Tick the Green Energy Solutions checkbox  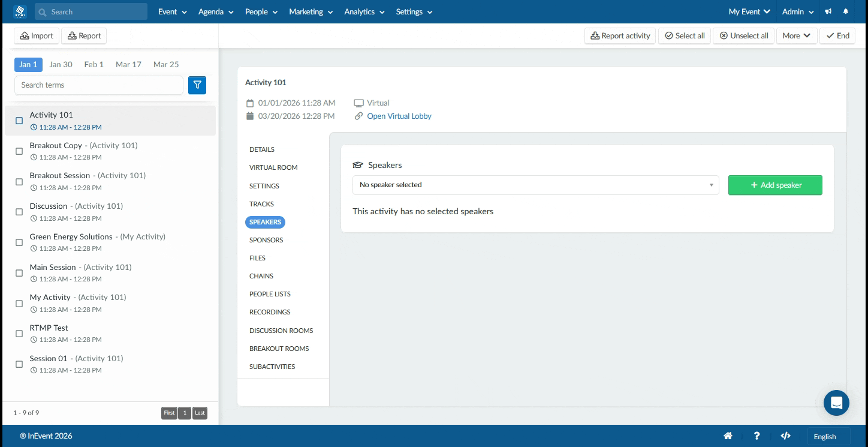pyautogui.click(x=19, y=242)
